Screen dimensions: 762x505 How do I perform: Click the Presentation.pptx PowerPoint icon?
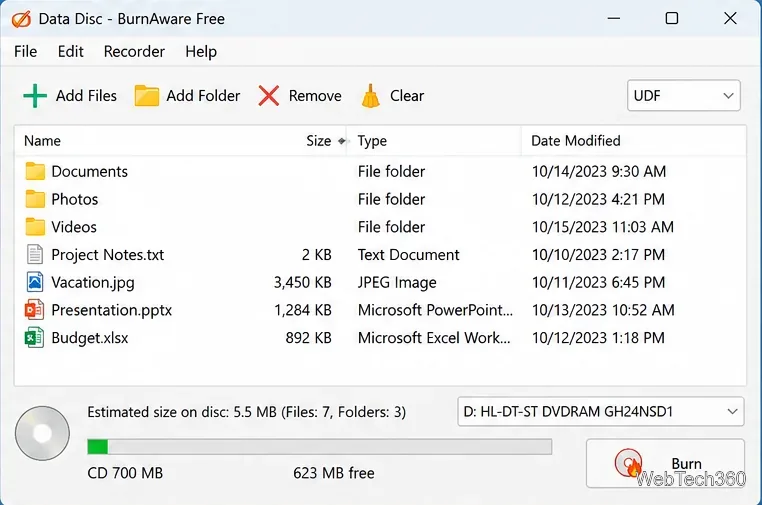point(34,310)
